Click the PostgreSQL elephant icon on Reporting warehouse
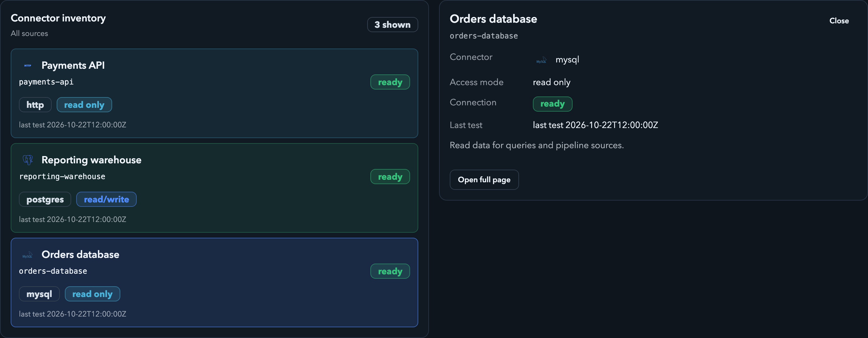Viewport: 868px width, 338px height. pos(28,160)
